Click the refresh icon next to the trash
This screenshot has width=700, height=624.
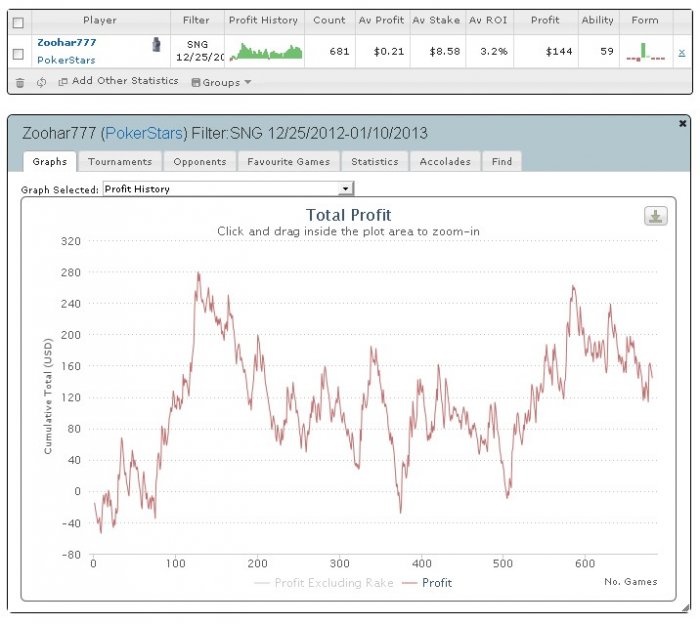click(x=41, y=83)
